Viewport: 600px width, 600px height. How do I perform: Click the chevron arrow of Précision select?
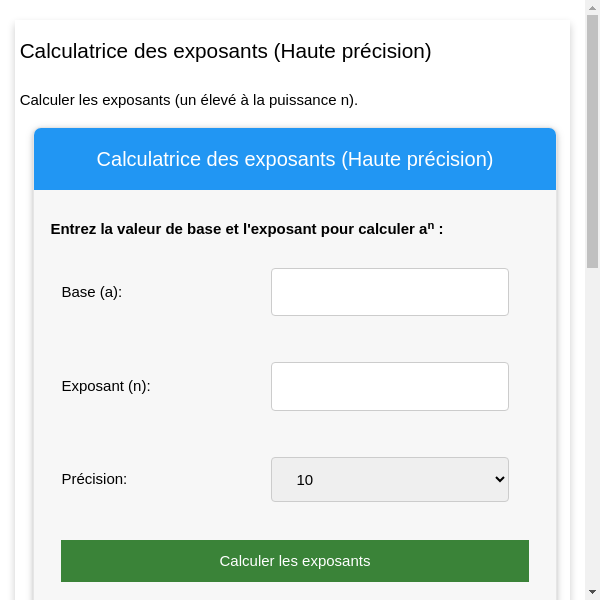pyautogui.click(x=501, y=479)
